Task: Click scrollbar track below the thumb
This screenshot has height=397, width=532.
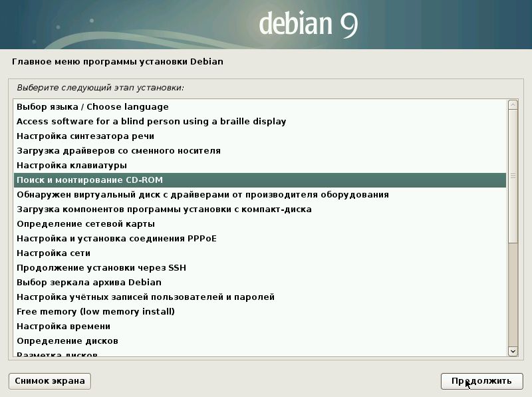Action: [513, 295]
